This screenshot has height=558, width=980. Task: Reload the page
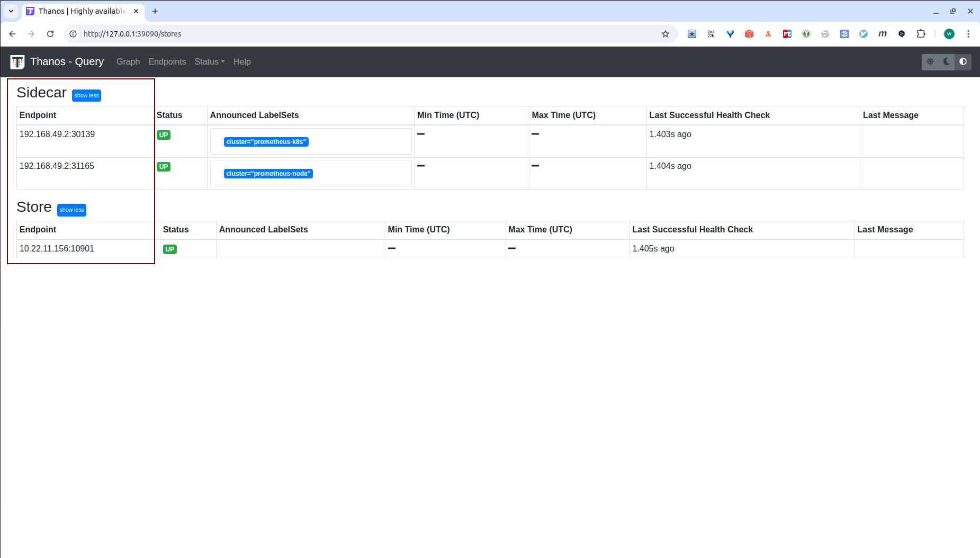click(50, 34)
